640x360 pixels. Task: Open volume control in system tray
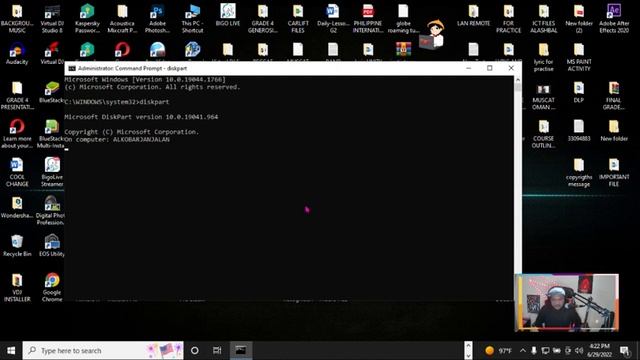pos(579,351)
